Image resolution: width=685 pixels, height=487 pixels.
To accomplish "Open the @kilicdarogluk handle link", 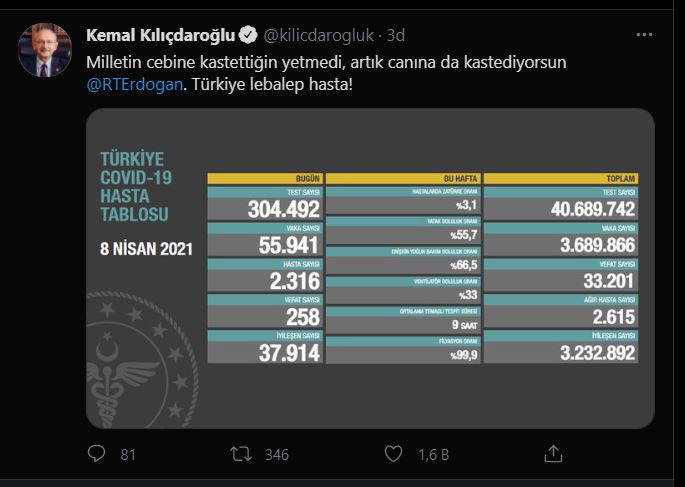I will point(321,36).
